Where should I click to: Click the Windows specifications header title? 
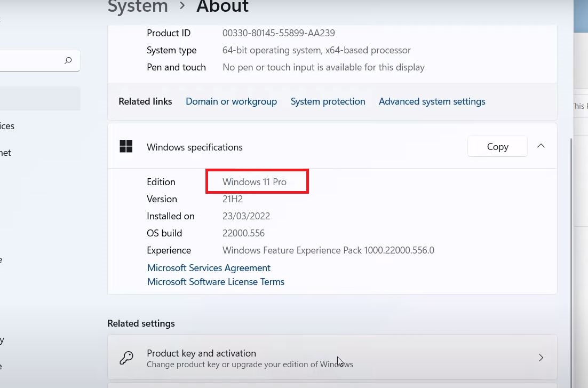point(194,147)
